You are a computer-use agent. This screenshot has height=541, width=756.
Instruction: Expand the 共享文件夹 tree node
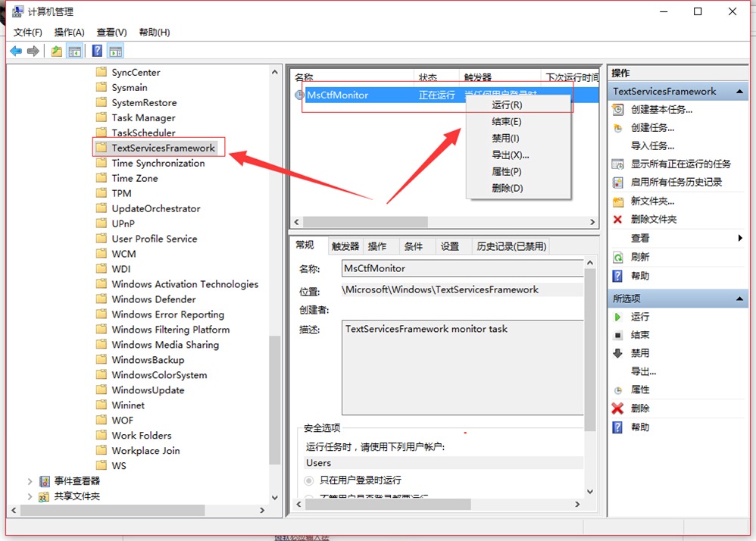[x=30, y=496]
